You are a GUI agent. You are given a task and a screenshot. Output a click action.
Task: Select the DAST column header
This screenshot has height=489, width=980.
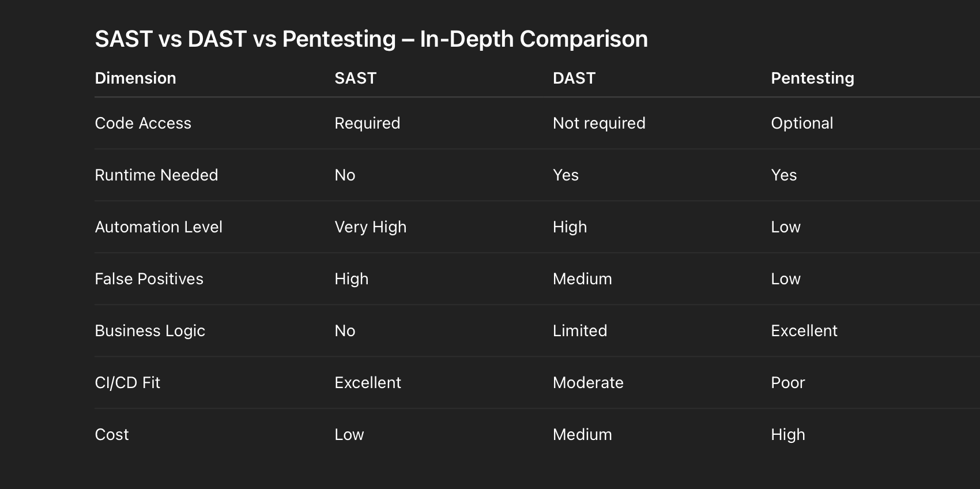pos(574,78)
